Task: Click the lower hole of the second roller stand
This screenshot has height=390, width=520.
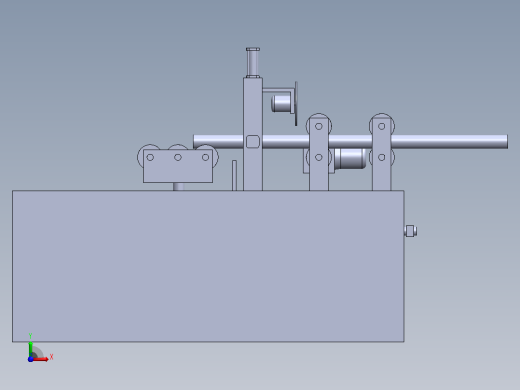Action: [x=382, y=157]
